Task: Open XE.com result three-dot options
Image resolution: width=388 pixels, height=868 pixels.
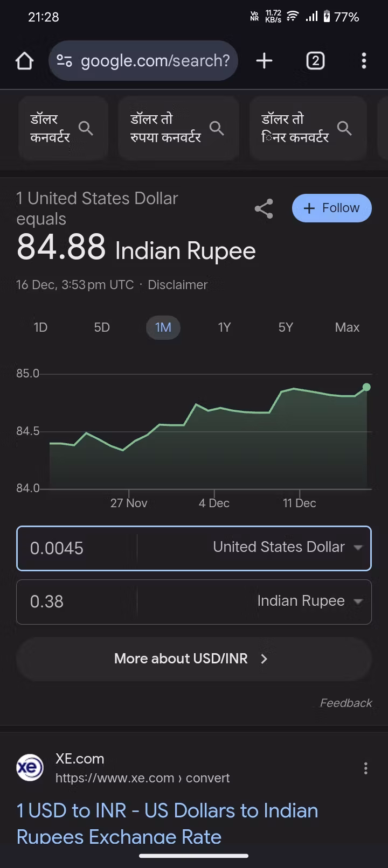Action: click(365, 768)
